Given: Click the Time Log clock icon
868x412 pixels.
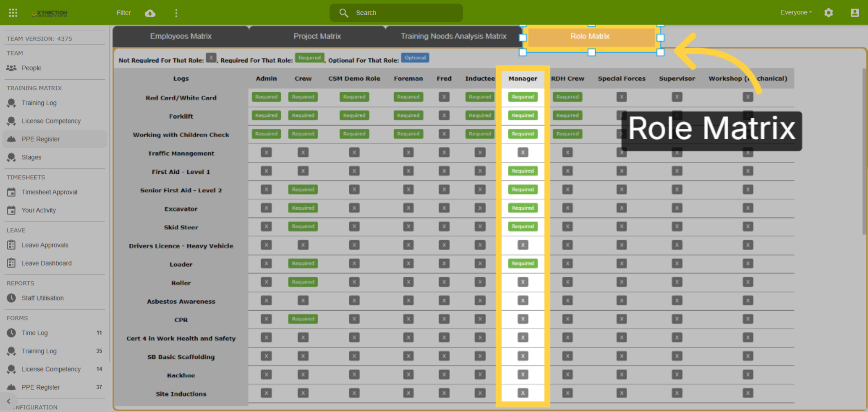Looking at the screenshot, I should point(11,333).
